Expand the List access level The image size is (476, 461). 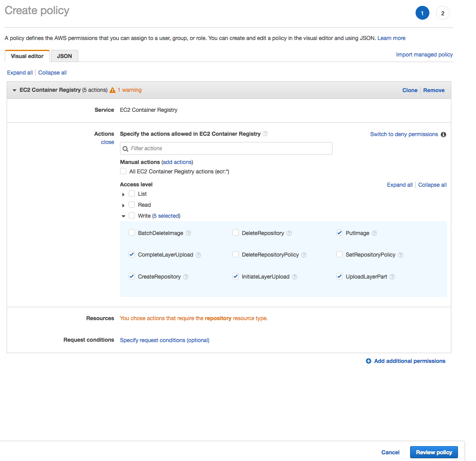pyautogui.click(x=123, y=195)
